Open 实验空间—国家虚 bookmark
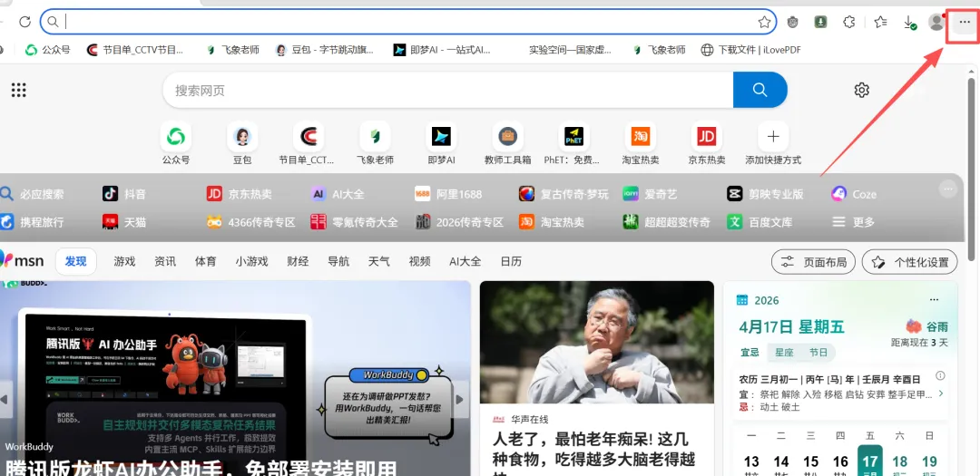 (570, 50)
